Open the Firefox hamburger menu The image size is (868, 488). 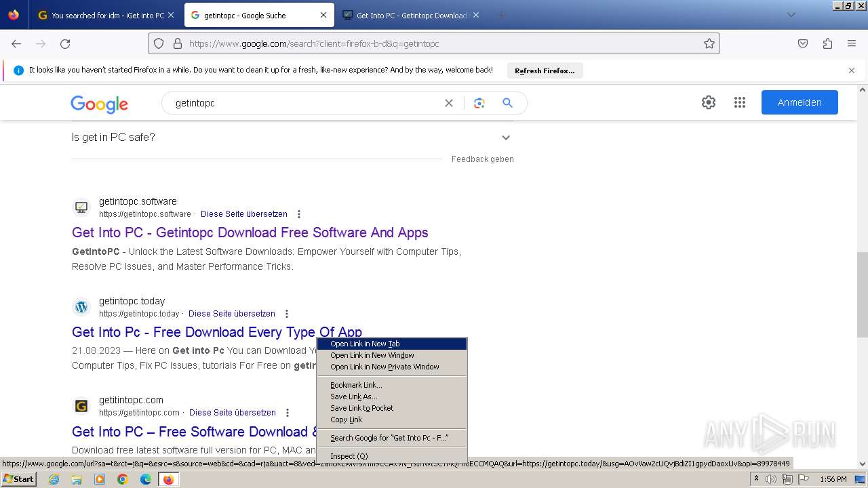852,43
